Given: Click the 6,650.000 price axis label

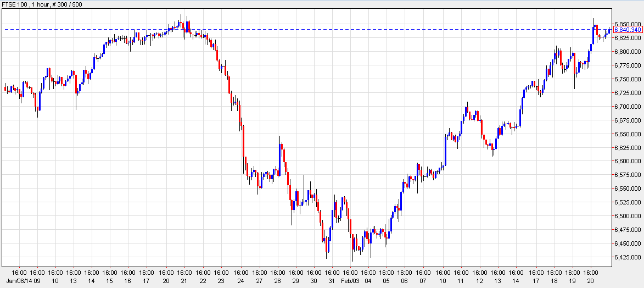Looking at the screenshot, I should coord(628,134).
